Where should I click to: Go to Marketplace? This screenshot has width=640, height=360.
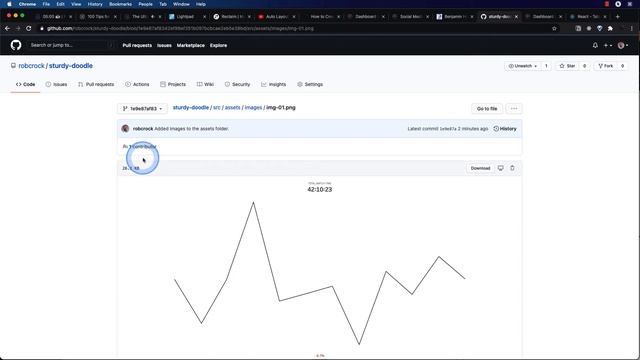191,45
